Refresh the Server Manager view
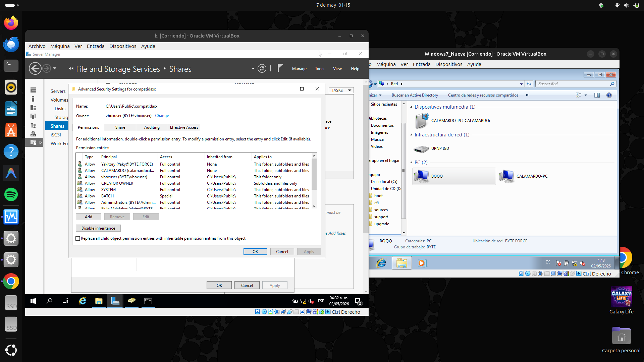This screenshot has width=644, height=362. pos(262,69)
